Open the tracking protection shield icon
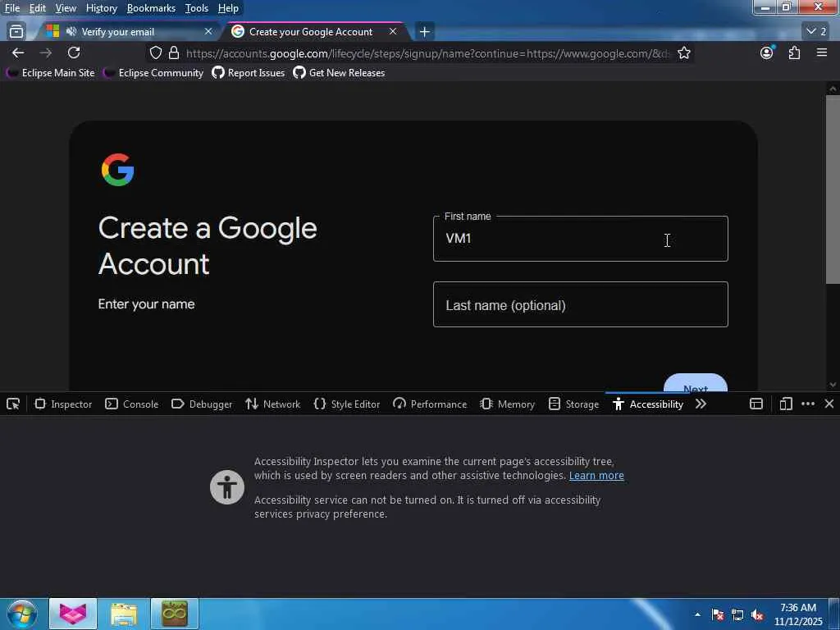 coord(155,53)
